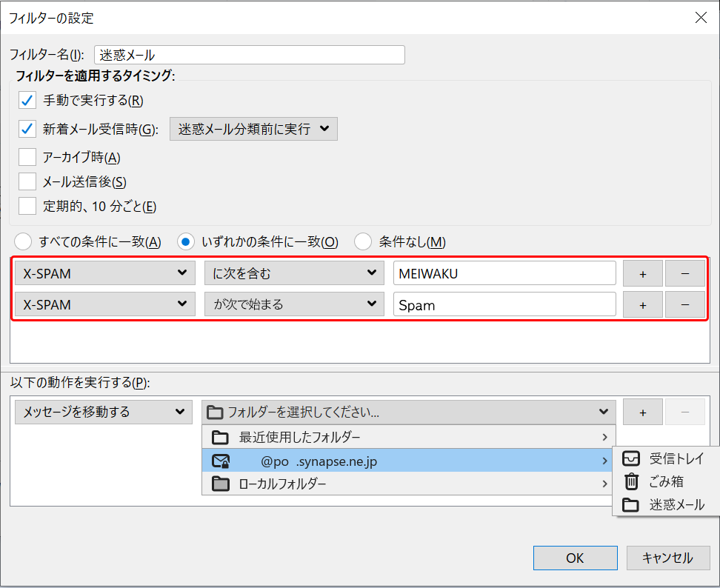
Task: Click the trash can icon beside ごみ箱
Action: [x=631, y=481]
